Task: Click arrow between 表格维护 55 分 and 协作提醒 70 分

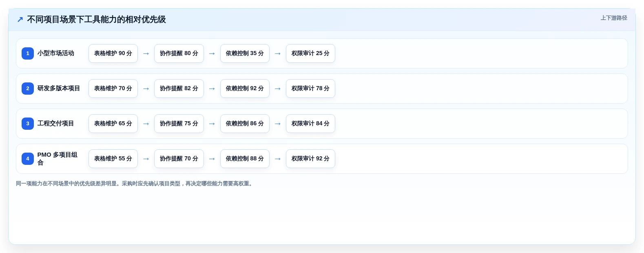Action: (146, 159)
